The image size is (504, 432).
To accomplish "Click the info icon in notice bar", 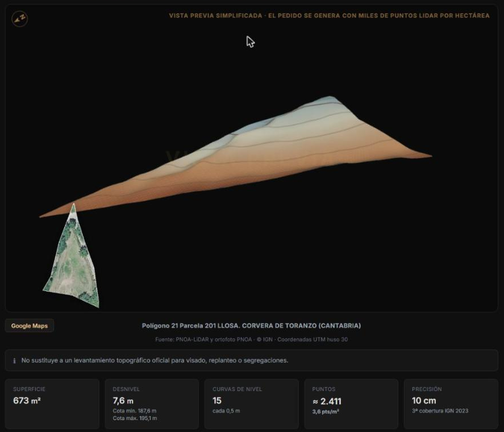I will pos(14,360).
